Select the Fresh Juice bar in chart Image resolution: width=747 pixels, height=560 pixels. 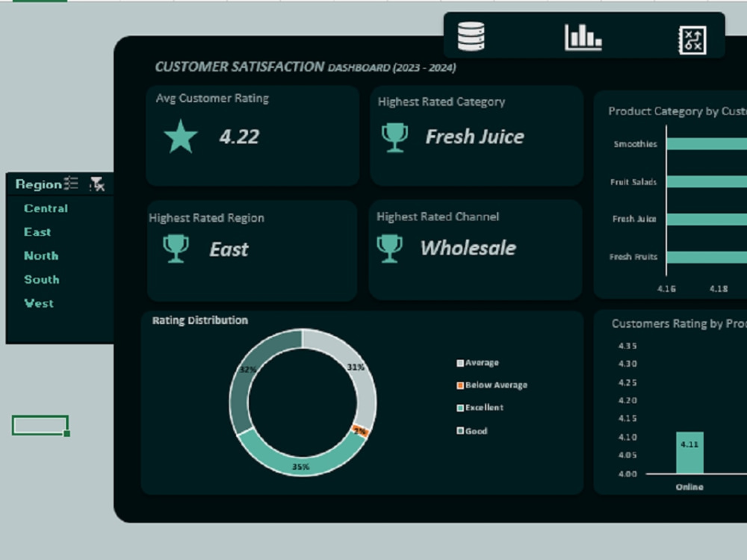(707, 219)
